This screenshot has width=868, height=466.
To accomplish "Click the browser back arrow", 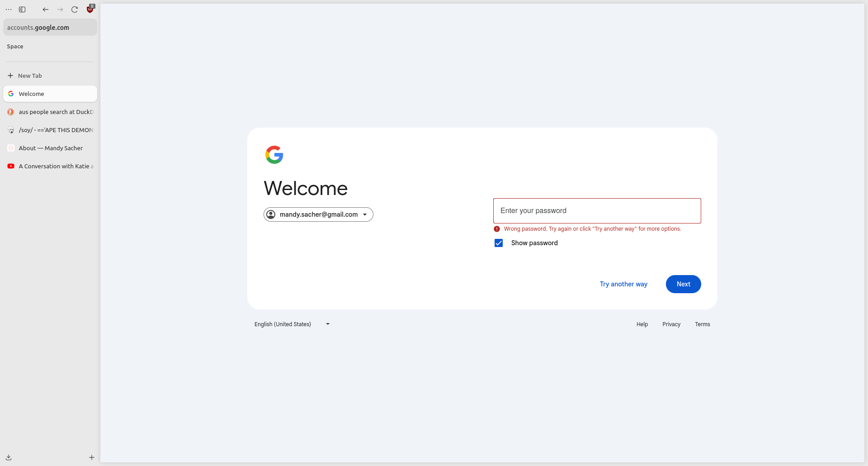I will click(x=46, y=10).
